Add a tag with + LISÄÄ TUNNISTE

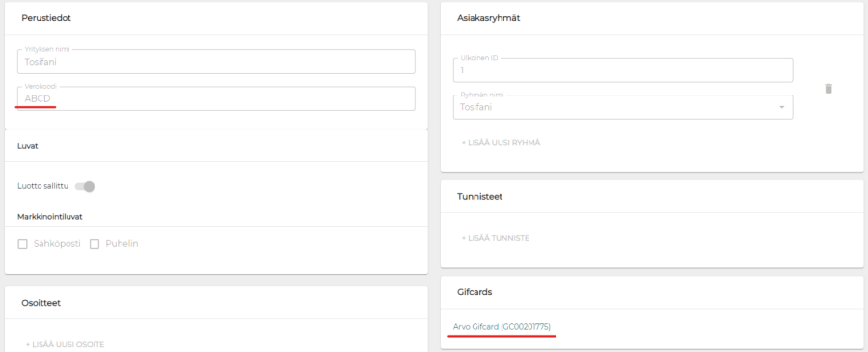(496, 238)
